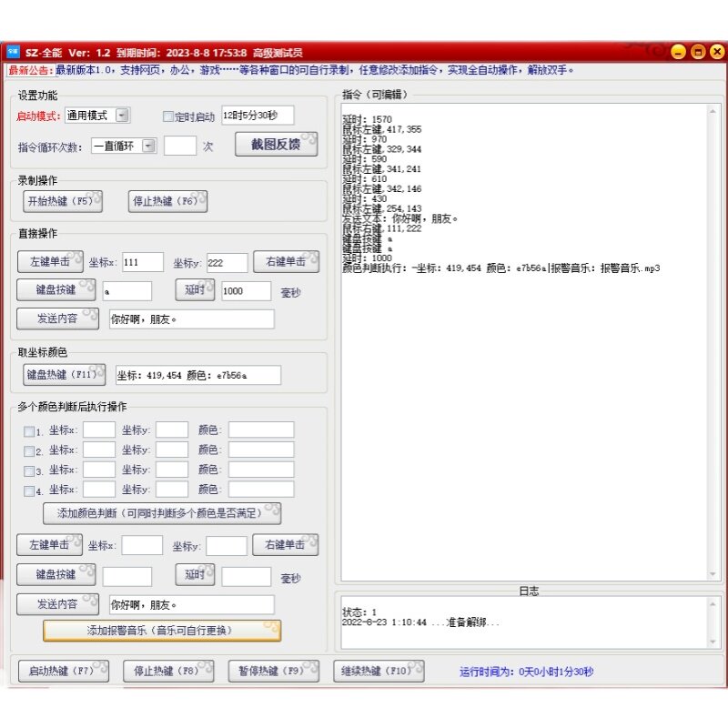Click the 开始热键（F5）record button
728x728 pixels.
(x=63, y=201)
